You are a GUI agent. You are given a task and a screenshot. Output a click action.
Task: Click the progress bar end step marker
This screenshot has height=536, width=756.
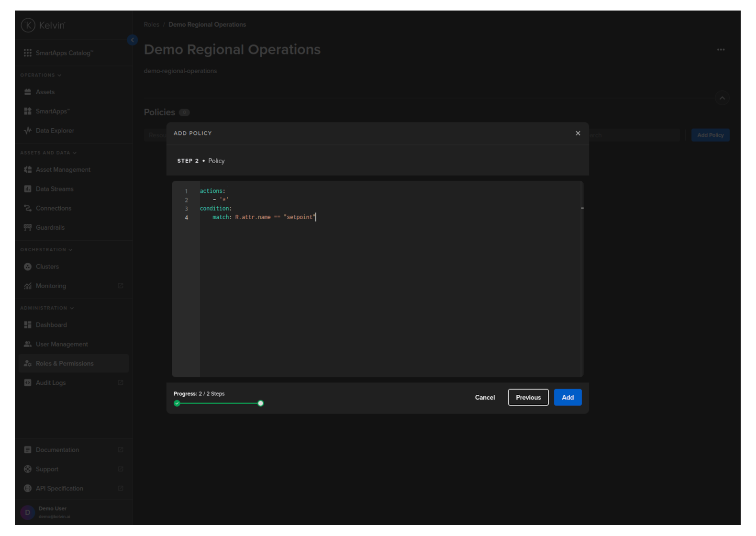point(260,403)
